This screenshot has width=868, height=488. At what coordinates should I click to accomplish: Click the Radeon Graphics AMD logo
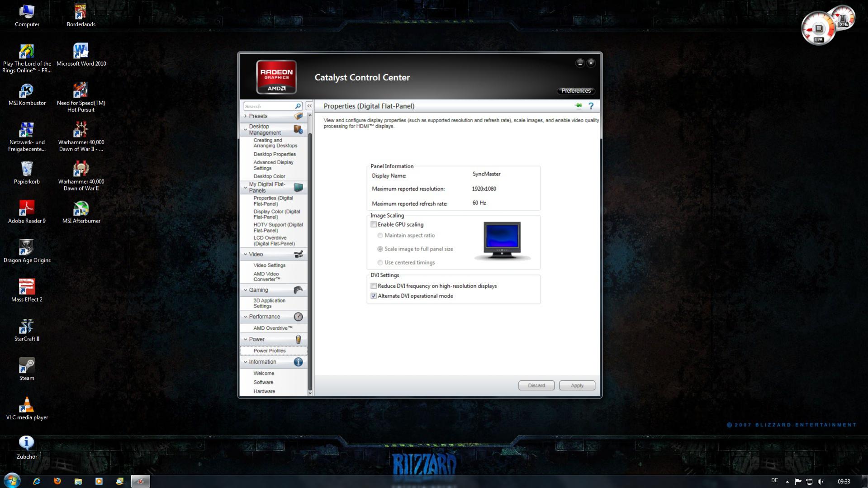point(276,77)
